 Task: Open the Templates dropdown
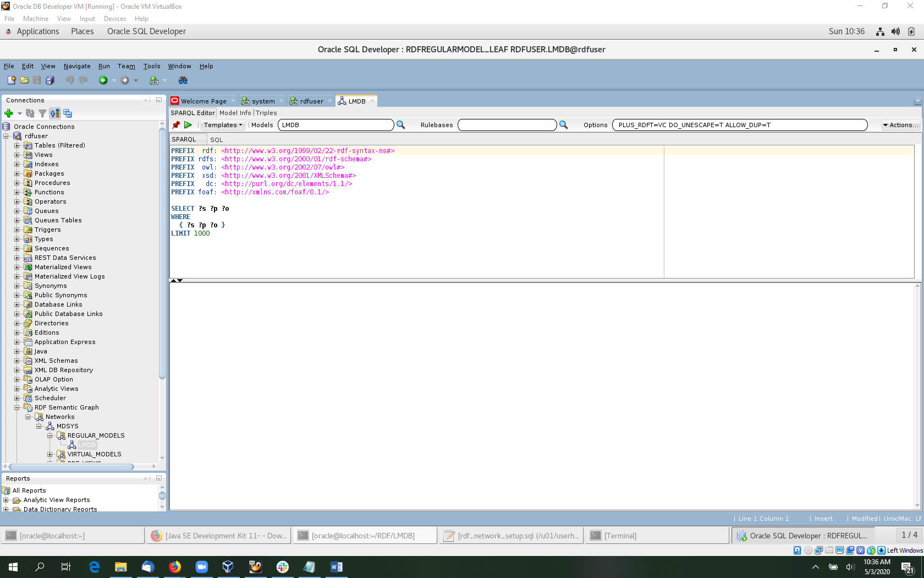click(x=222, y=125)
